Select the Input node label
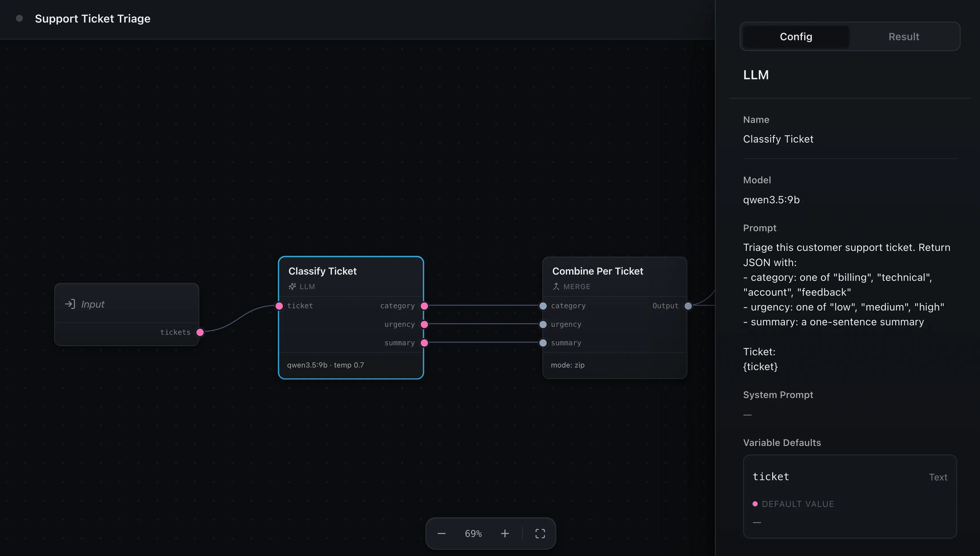980x556 pixels. [92, 304]
